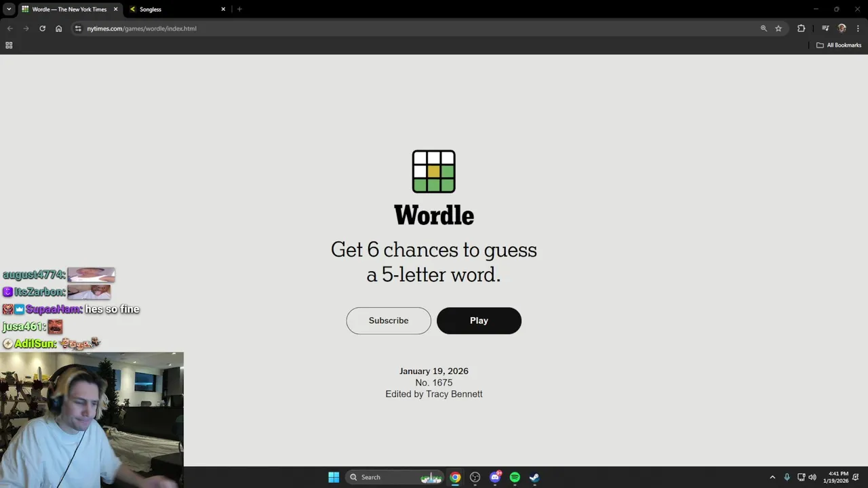Open Chrome from the taskbar
The width and height of the screenshot is (868, 488).
point(455,477)
